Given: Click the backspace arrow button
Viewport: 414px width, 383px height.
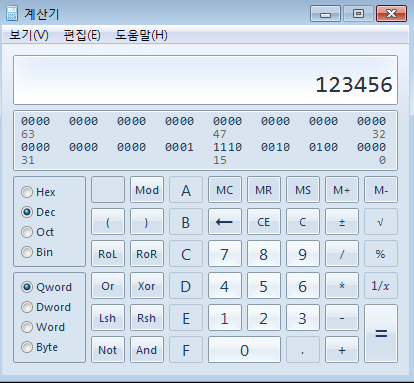Looking at the screenshot, I should (225, 222).
